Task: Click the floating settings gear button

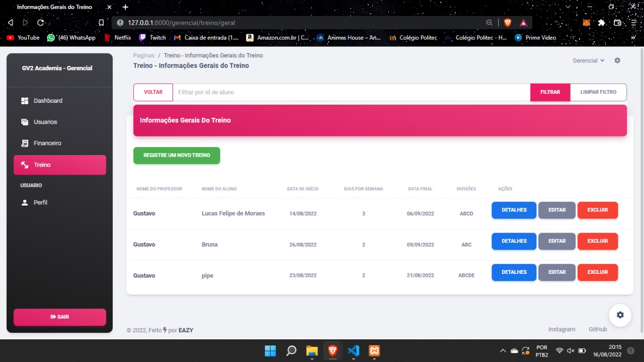Action: (x=620, y=315)
